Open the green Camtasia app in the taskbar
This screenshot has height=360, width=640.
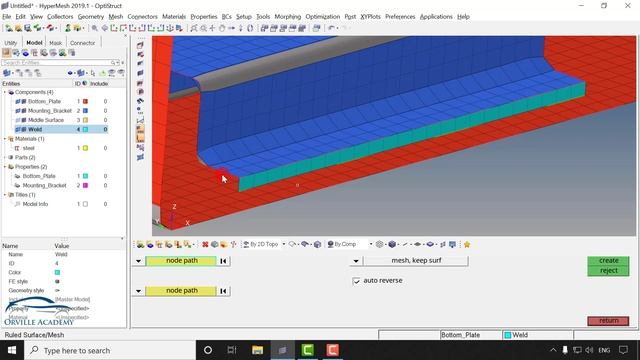click(307, 350)
